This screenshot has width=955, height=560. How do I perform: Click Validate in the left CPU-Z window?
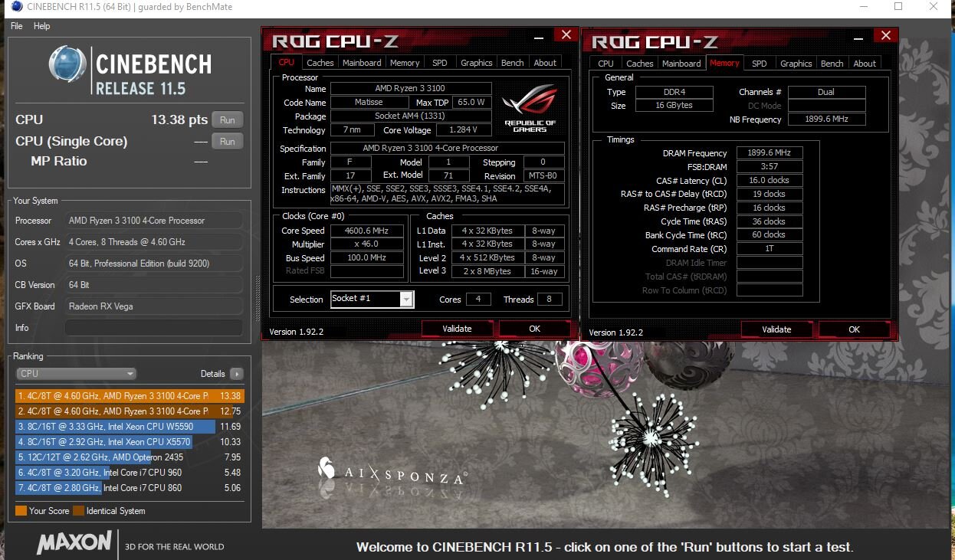tap(457, 329)
